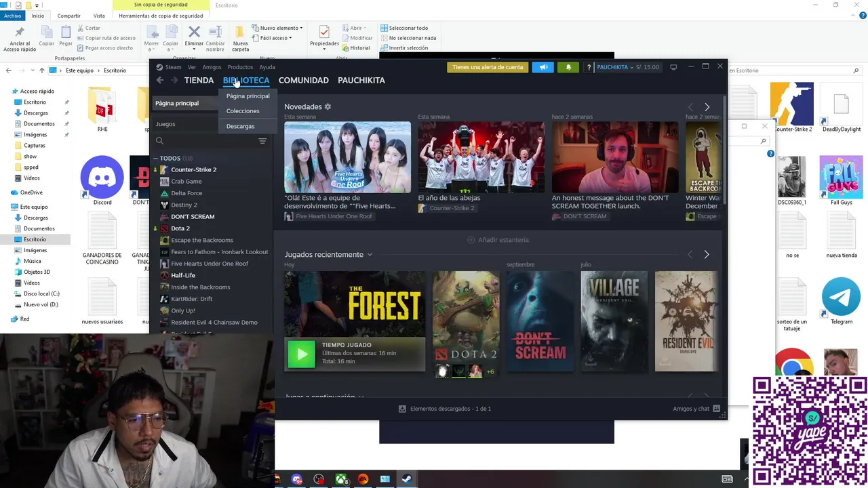The width and height of the screenshot is (868, 488).
Task: Switch Steam to Big Picture mode icon
Action: 673,67
